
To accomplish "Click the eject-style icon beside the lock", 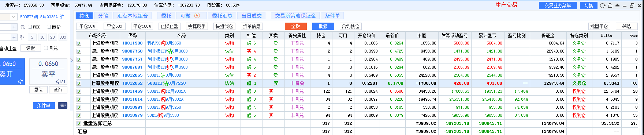I will click(617, 5).
